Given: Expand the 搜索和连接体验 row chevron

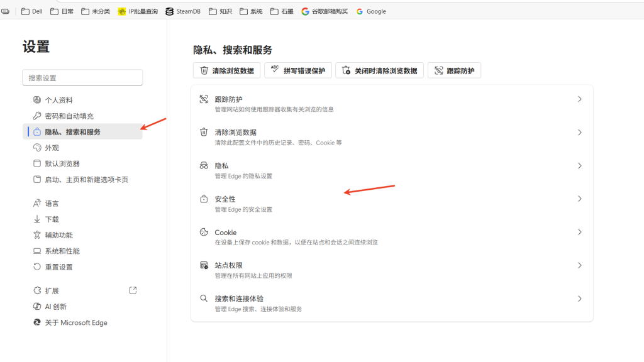Looking at the screenshot, I should [579, 299].
